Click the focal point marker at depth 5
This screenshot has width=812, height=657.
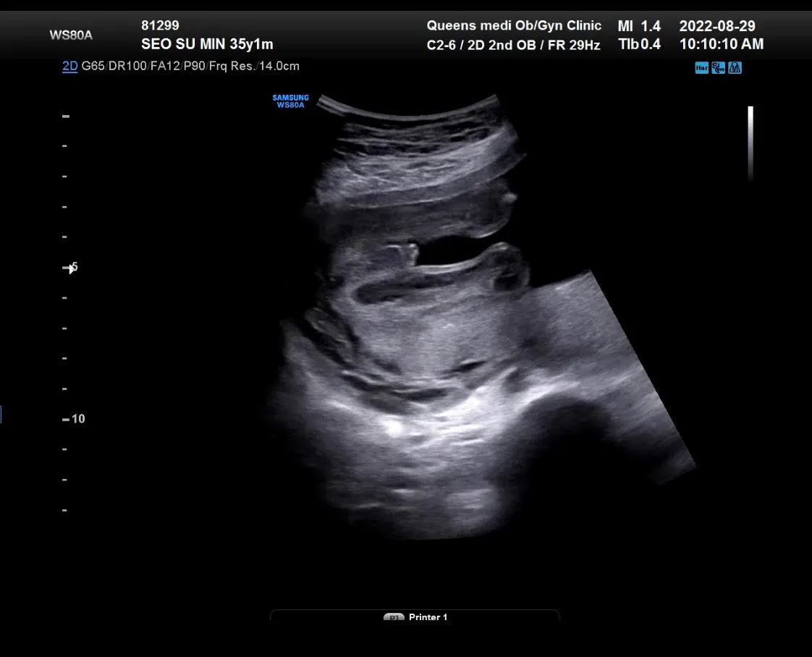[x=71, y=268]
